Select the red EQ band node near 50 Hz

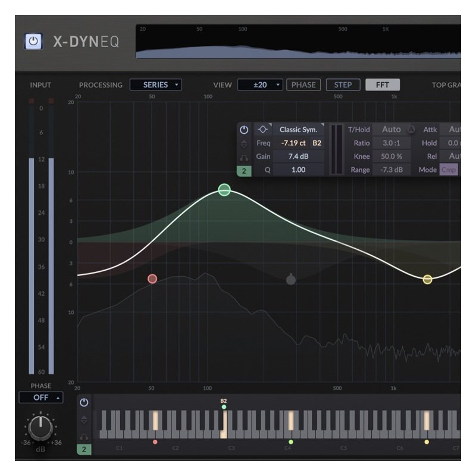pyautogui.click(x=152, y=278)
